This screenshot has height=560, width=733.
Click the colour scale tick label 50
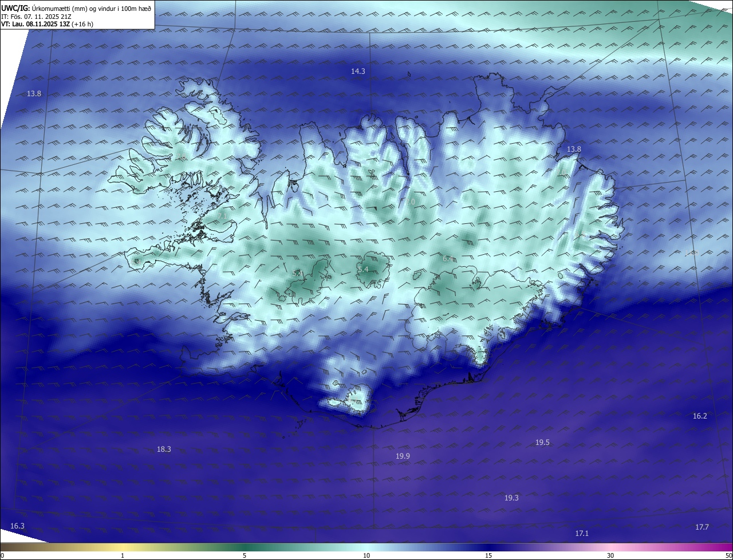(x=728, y=555)
